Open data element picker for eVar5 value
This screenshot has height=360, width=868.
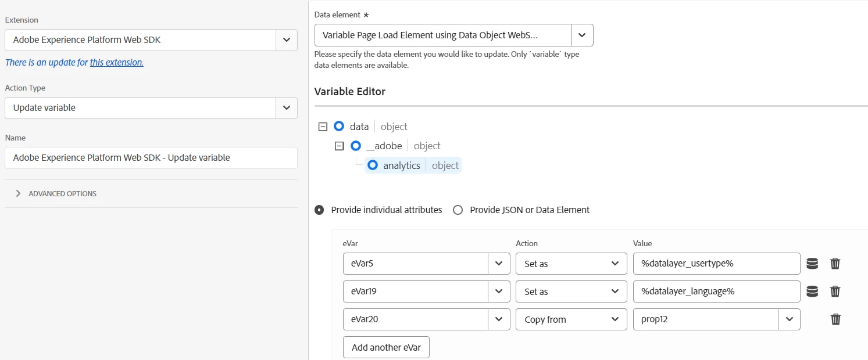812,264
